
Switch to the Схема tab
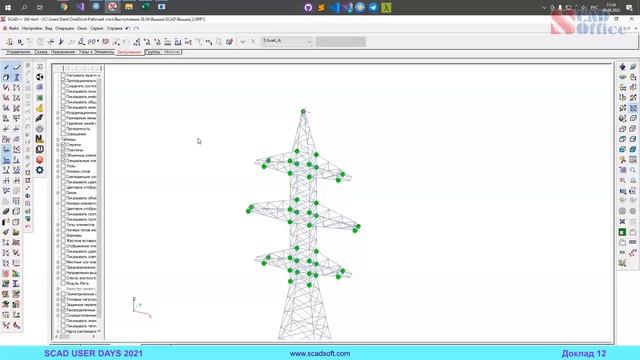pyautogui.click(x=40, y=52)
